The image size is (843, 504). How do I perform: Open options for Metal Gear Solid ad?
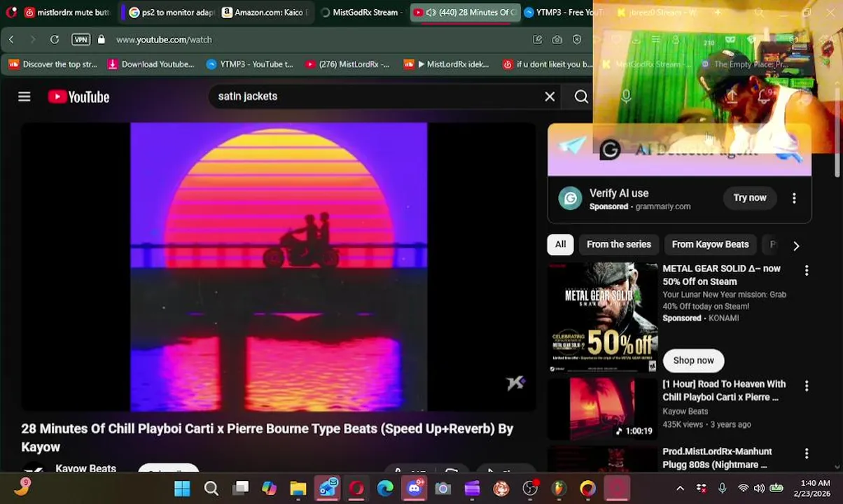(x=807, y=270)
